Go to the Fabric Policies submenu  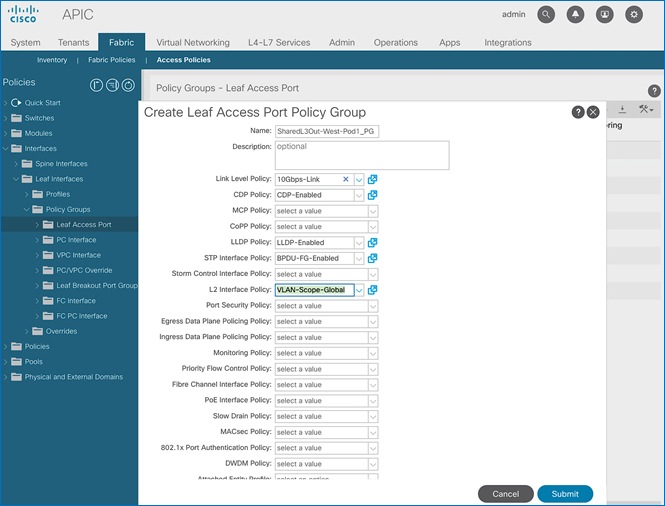pos(112,60)
